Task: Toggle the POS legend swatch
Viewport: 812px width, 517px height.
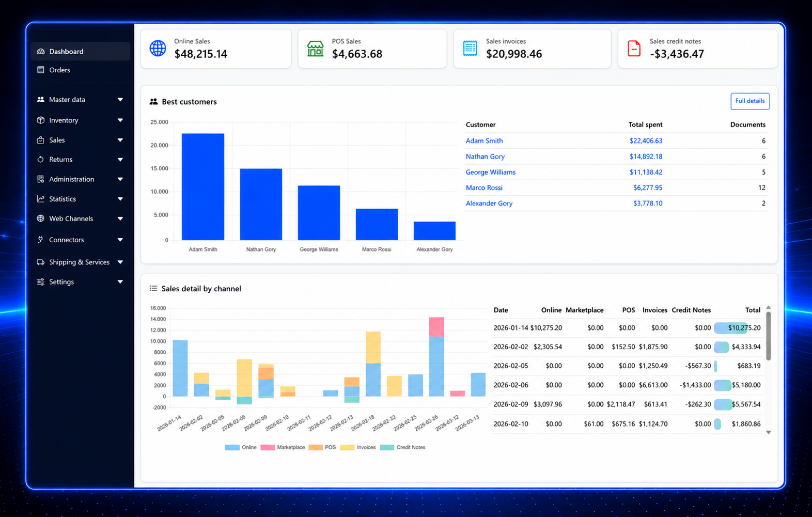Action: [x=316, y=447]
